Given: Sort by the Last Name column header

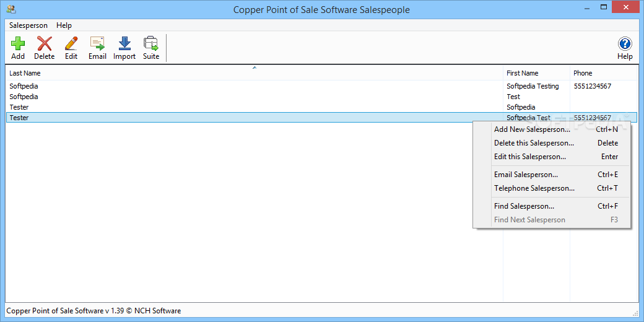Looking at the screenshot, I should point(255,73).
